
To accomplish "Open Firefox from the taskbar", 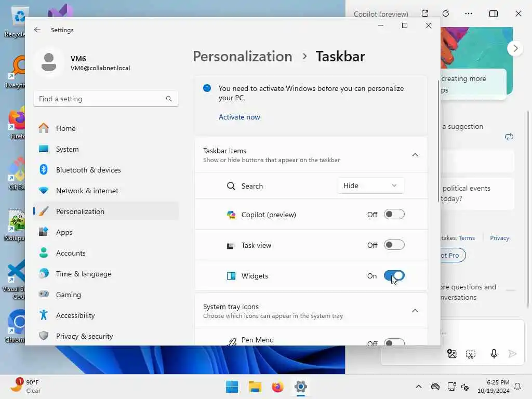I will [277, 387].
